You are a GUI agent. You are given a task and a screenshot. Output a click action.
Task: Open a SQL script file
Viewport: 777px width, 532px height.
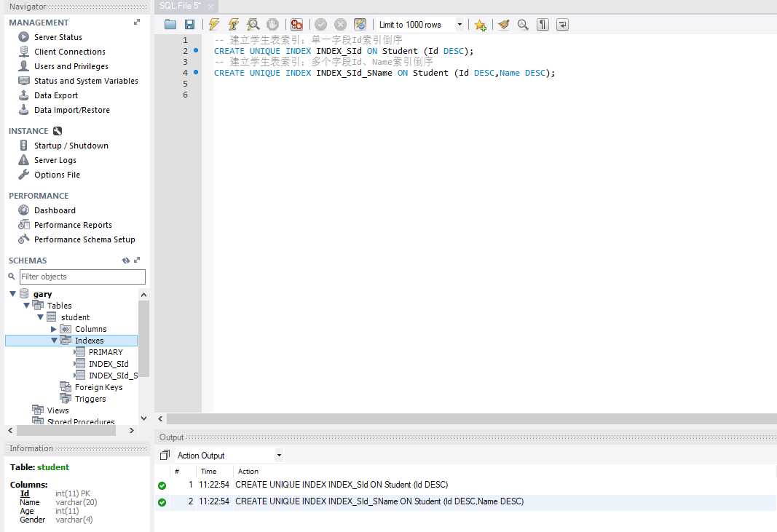pos(170,24)
